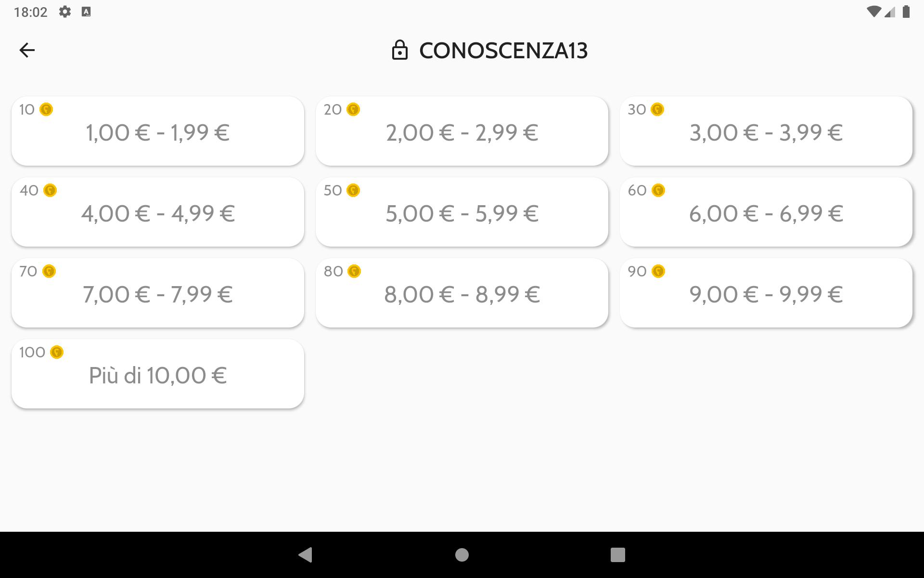Click the coin icon next to 10
This screenshot has height=578, width=924.
click(x=46, y=109)
